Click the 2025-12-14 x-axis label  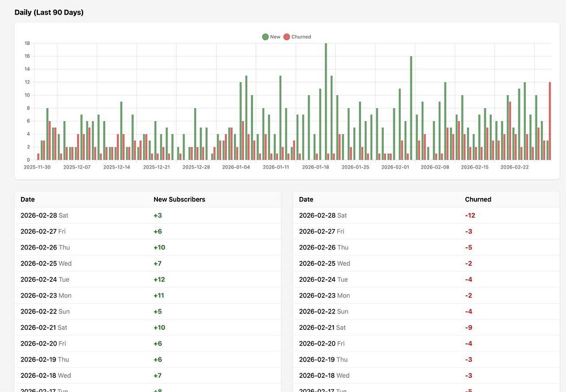point(117,167)
